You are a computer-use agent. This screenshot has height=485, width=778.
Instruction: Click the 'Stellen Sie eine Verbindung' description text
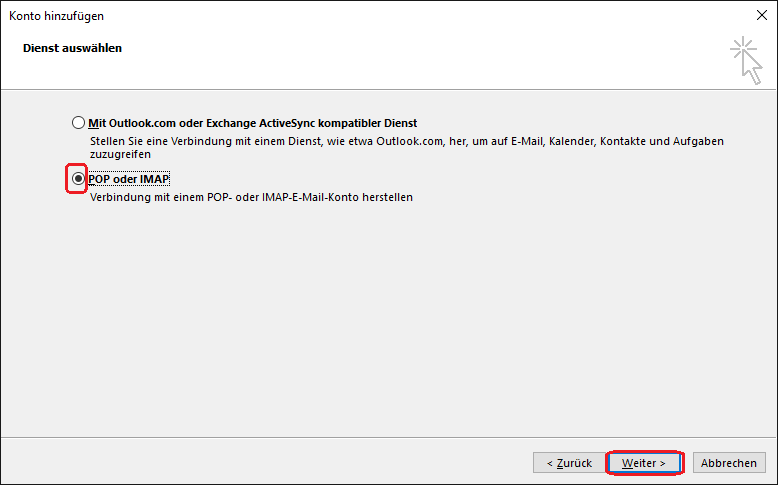click(x=406, y=147)
